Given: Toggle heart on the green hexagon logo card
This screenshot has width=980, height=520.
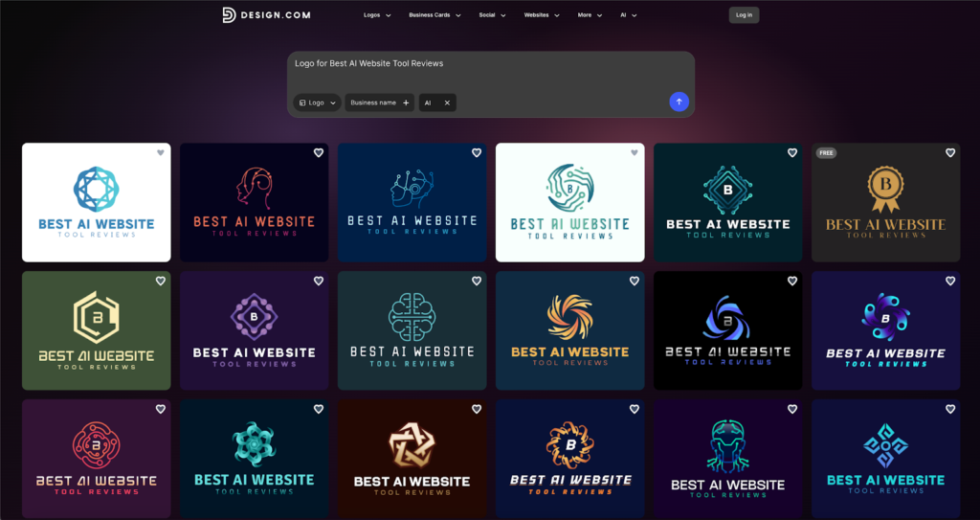Looking at the screenshot, I should pyautogui.click(x=161, y=282).
